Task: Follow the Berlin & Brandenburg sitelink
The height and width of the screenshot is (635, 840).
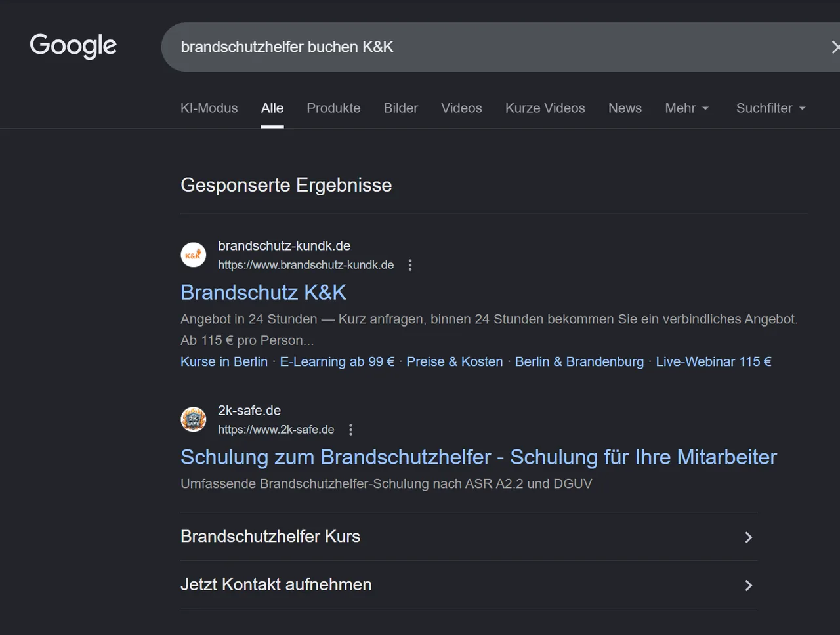Action: point(579,362)
